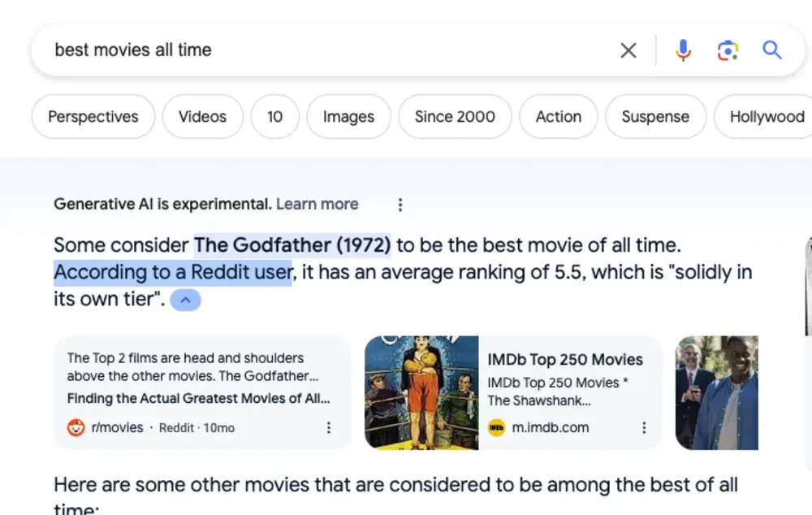Open the Reddit 'Finding the Actual Greatest Movies' card
Viewport: 812px width, 515px height.
(x=202, y=392)
